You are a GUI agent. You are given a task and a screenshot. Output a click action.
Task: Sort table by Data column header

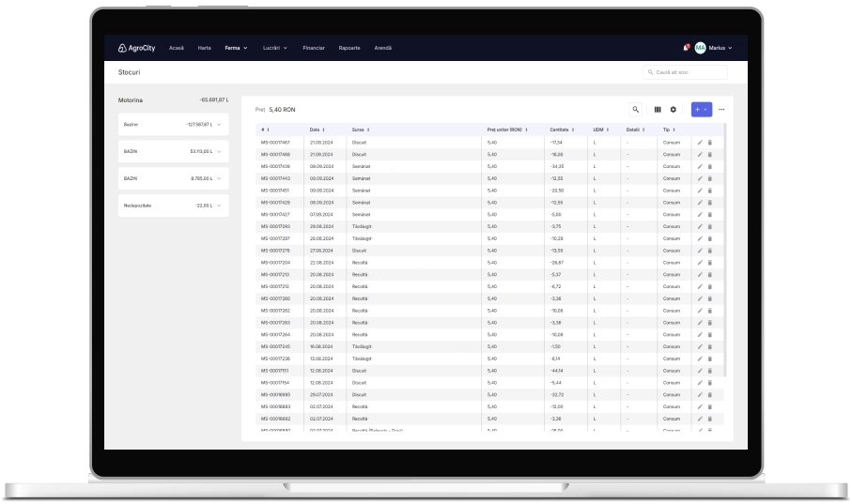[x=317, y=130]
